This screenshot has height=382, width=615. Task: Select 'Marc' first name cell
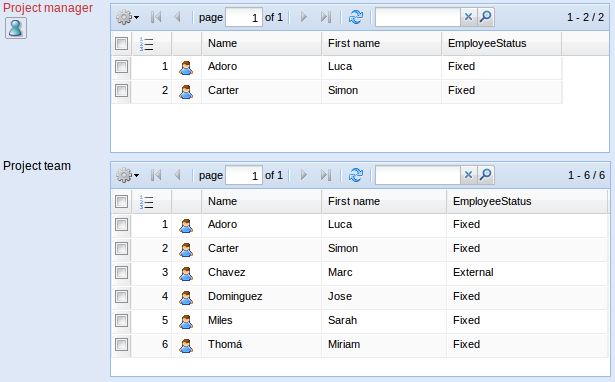(384, 273)
